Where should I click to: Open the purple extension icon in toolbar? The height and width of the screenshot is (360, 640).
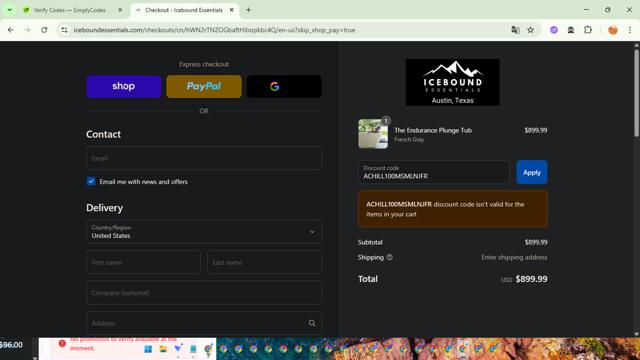tap(554, 30)
